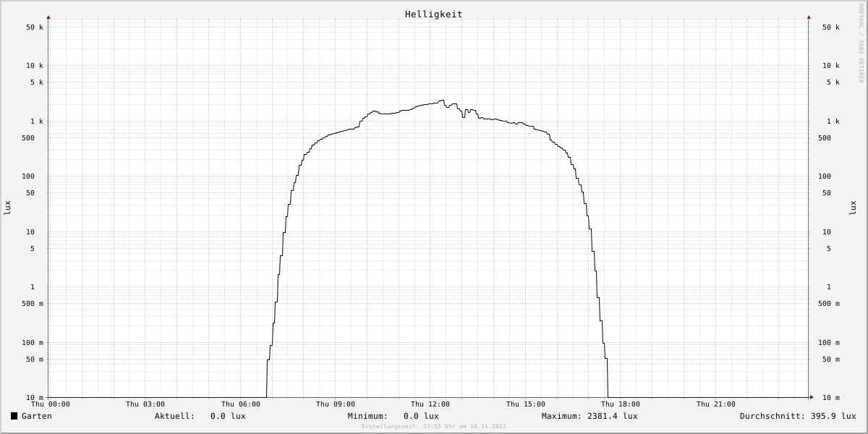Click the red arrow atop left axis

[x=48, y=17]
